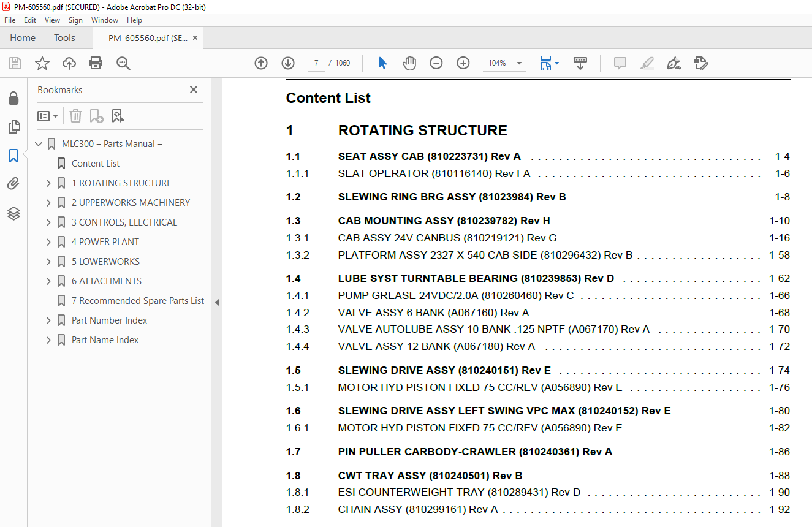Close the Bookmarks panel
The width and height of the screenshot is (812, 527).
point(194,89)
